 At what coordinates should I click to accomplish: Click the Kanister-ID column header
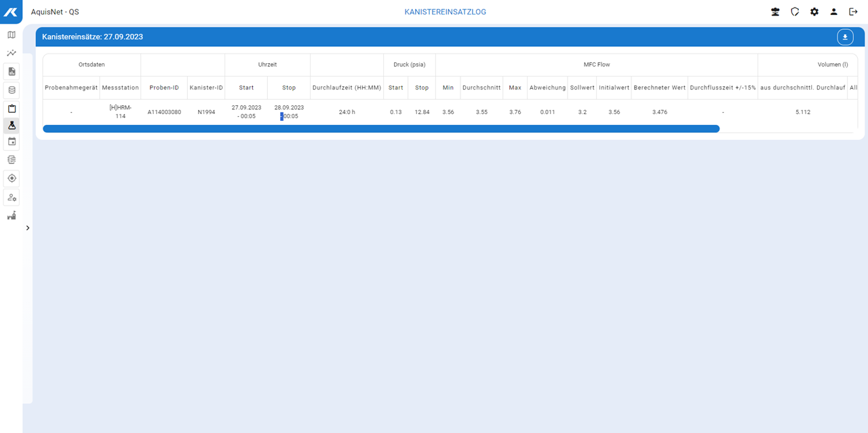pyautogui.click(x=206, y=88)
